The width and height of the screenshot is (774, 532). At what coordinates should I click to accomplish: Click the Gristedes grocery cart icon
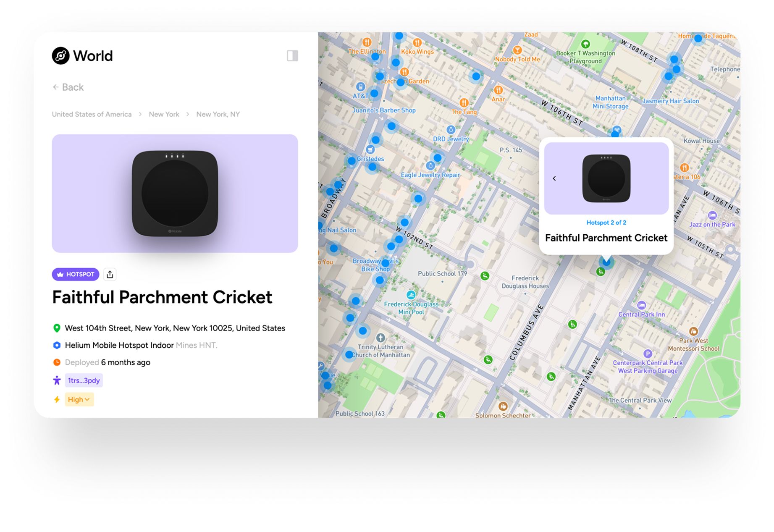coord(370,149)
